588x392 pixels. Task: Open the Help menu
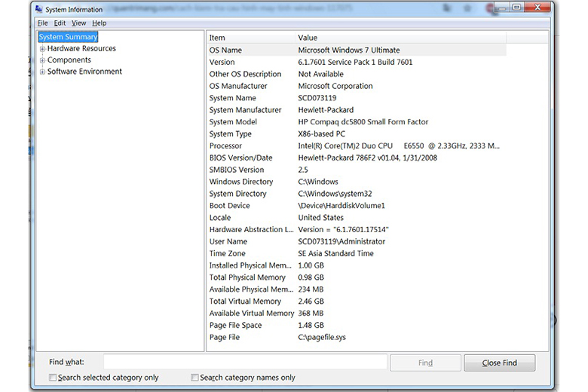pyautogui.click(x=100, y=23)
